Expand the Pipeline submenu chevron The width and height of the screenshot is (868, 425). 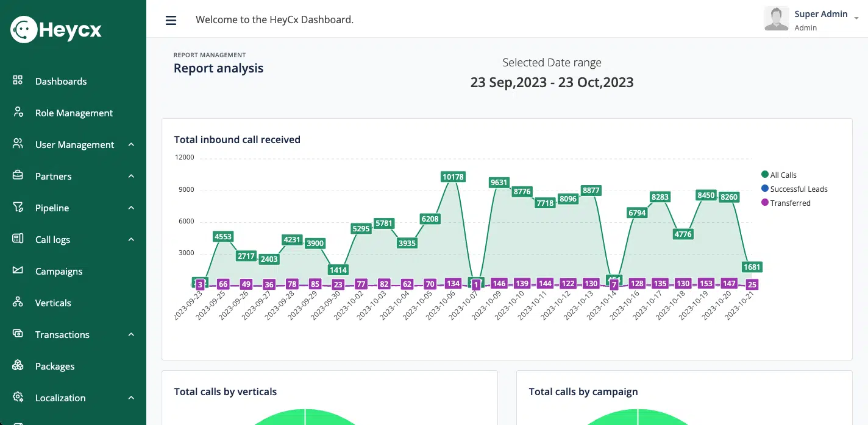point(131,208)
